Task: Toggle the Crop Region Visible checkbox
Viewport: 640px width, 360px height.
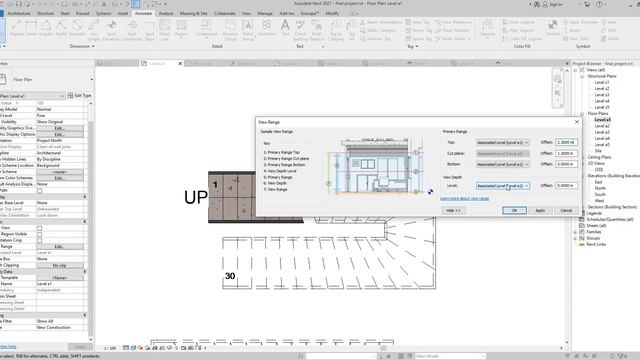Action: coord(40,234)
